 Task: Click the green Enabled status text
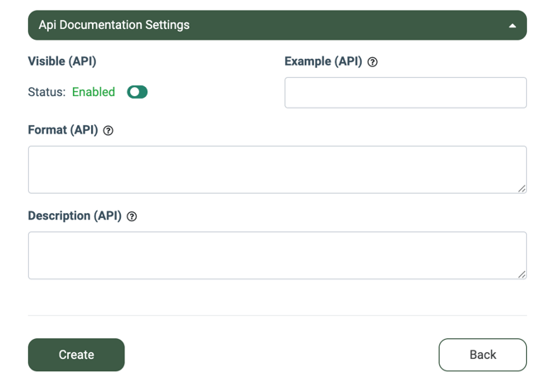click(x=94, y=92)
